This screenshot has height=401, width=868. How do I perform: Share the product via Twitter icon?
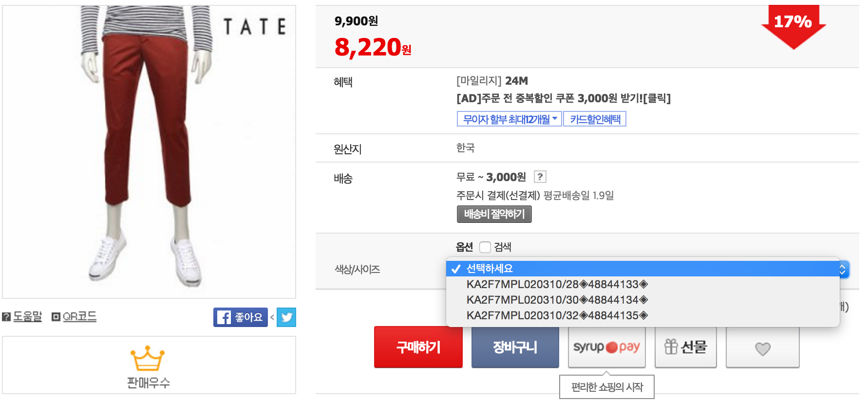pos(286,317)
